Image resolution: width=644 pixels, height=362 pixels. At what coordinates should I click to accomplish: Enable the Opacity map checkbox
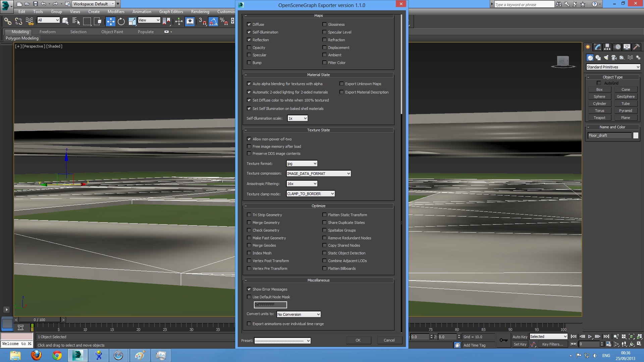coord(249,48)
